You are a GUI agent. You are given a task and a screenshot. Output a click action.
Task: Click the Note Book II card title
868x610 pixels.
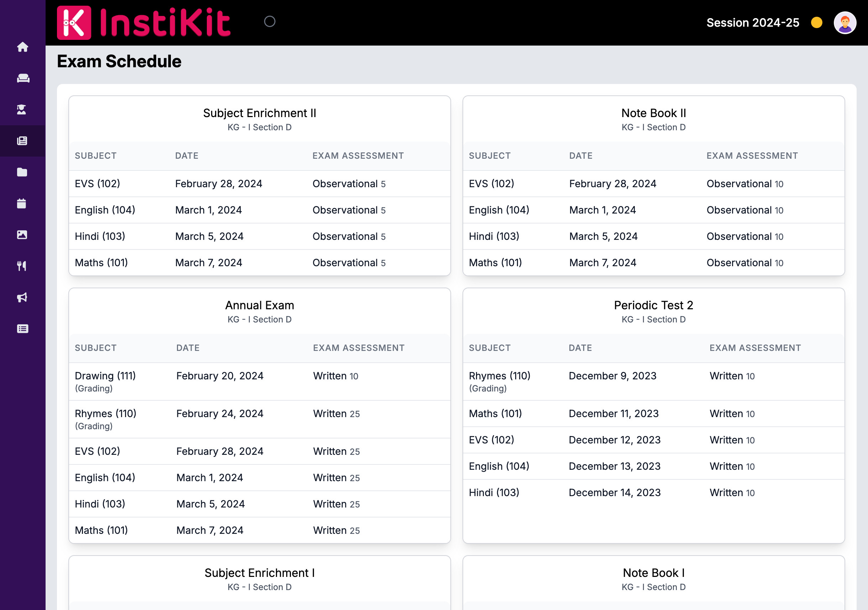pyautogui.click(x=654, y=113)
